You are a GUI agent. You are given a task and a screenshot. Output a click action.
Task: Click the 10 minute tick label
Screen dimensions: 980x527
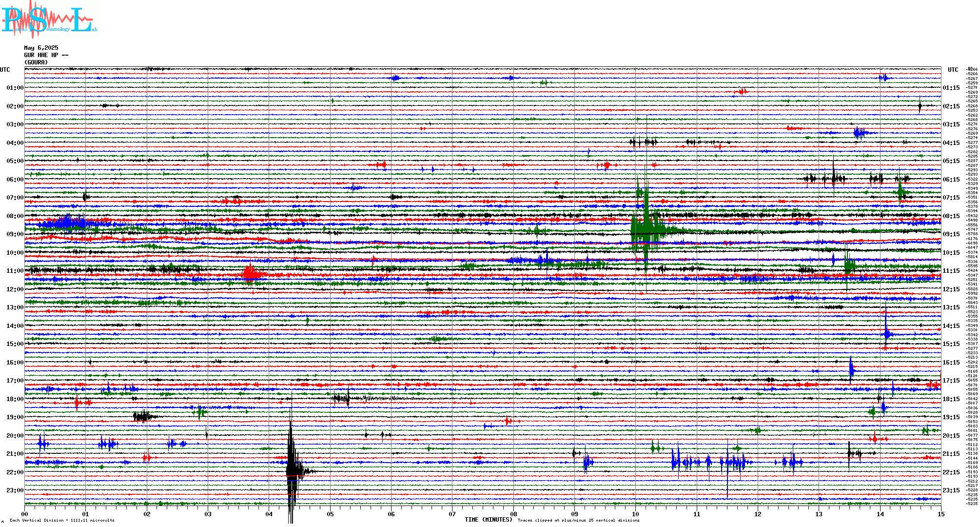click(x=635, y=514)
